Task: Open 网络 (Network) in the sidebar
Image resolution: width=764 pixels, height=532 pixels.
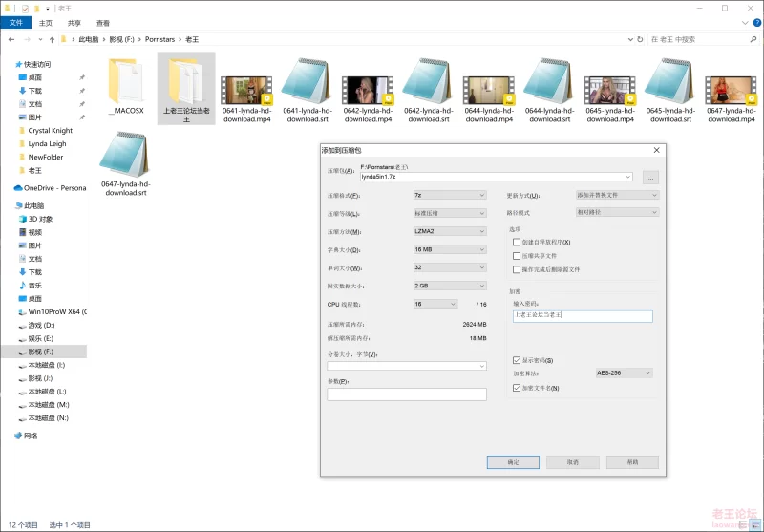Action: 31,436
